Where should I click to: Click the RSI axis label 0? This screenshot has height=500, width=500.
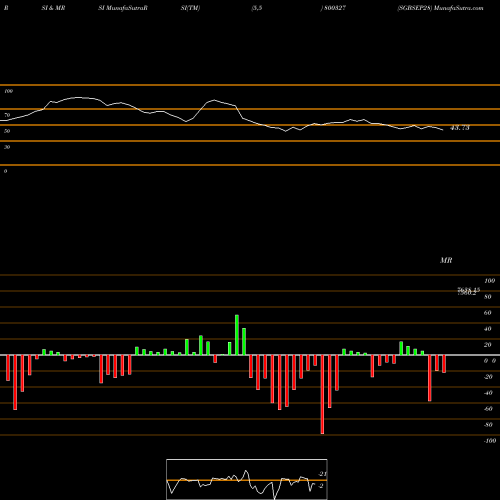click(x=5, y=171)
